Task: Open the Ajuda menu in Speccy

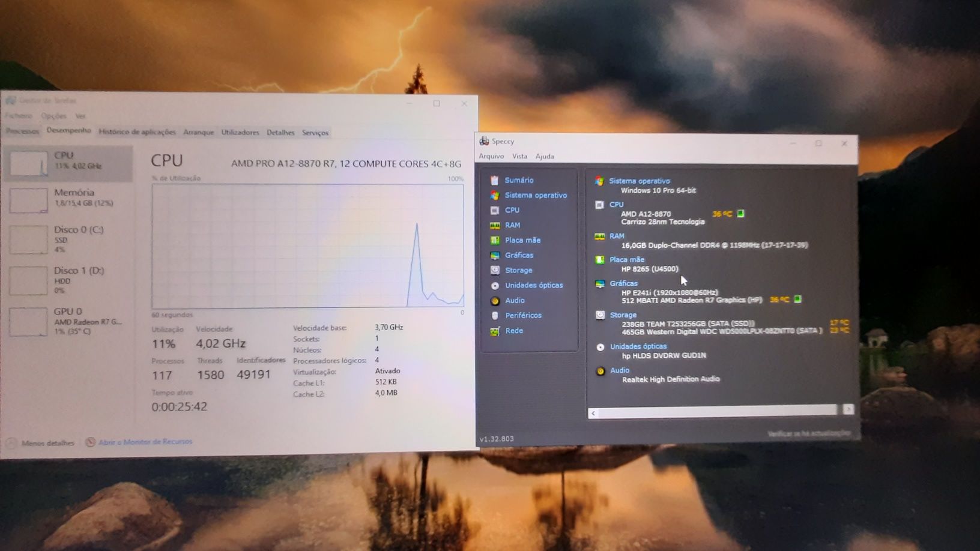Action: click(x=545, y=156)
